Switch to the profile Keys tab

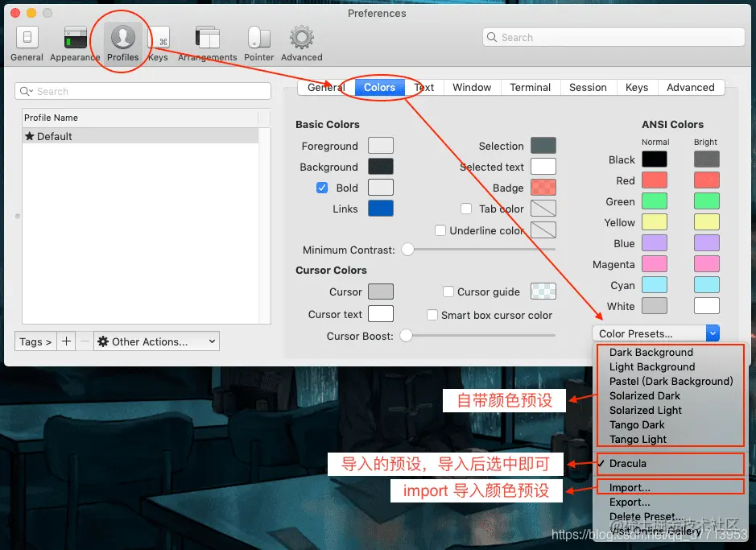(x=637, y=87)
